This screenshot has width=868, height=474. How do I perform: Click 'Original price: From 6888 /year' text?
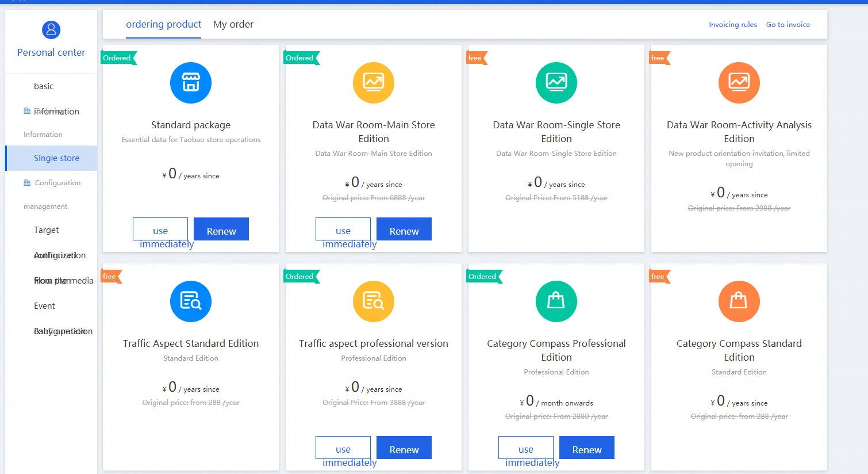(x=374, y=198)
